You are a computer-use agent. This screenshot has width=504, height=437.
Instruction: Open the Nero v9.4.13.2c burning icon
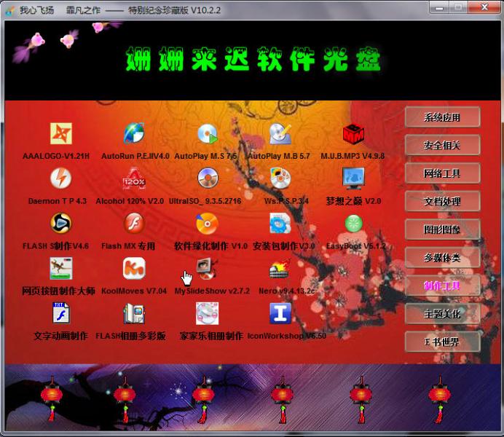click(280, 269)
